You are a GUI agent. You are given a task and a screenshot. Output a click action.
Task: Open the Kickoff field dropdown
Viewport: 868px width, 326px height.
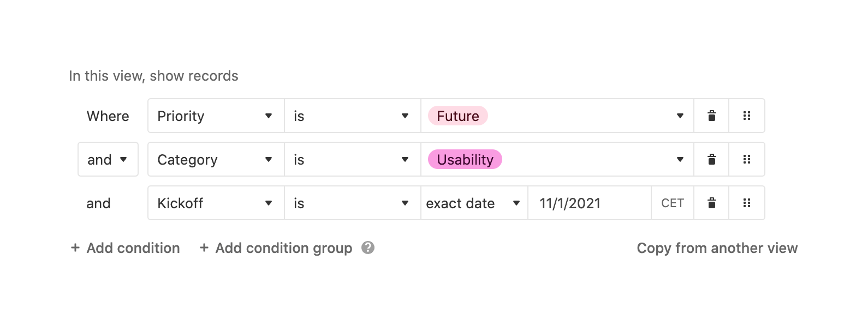tap(216, 203)
